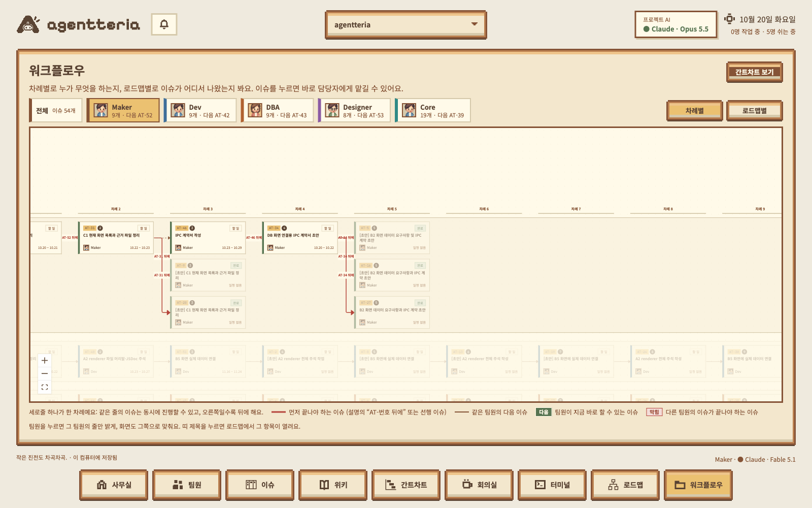Select 워크플로우 in the bottom navigation
The height and width of the screenshot is (508, 812).
pyautogui.click(x=698, y=485)
